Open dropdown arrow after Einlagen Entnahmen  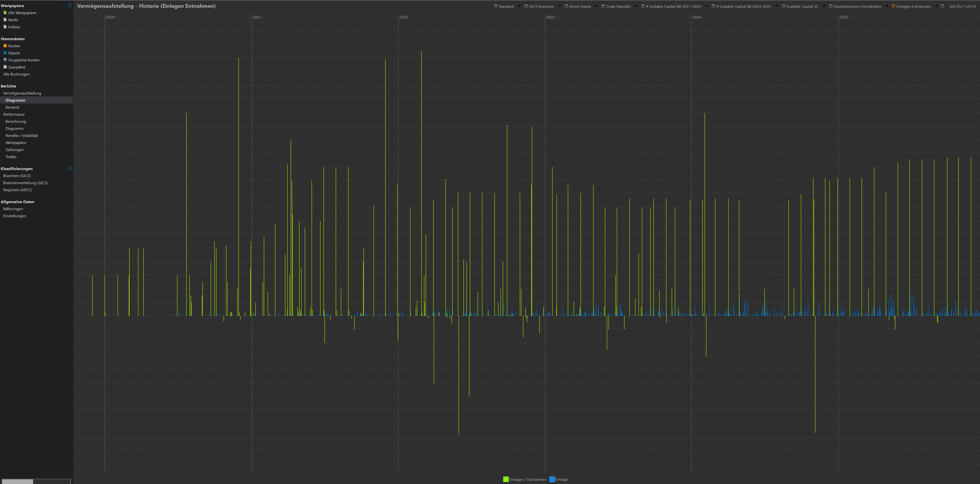(x=936, y=6)
